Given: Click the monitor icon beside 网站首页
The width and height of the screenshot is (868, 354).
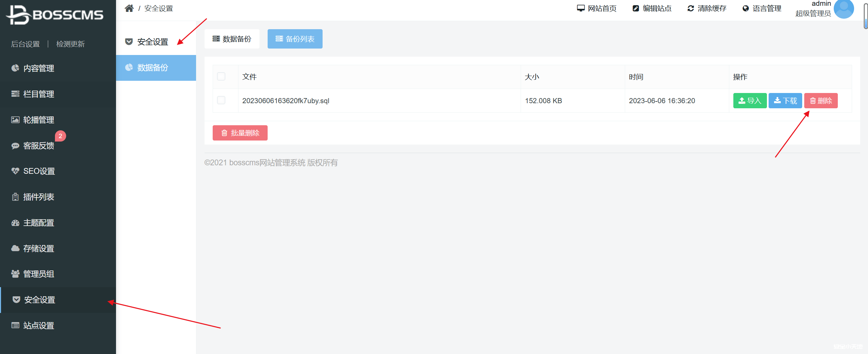Looking at the screenshot, I should pyautogui.click(x=581, y=8).
